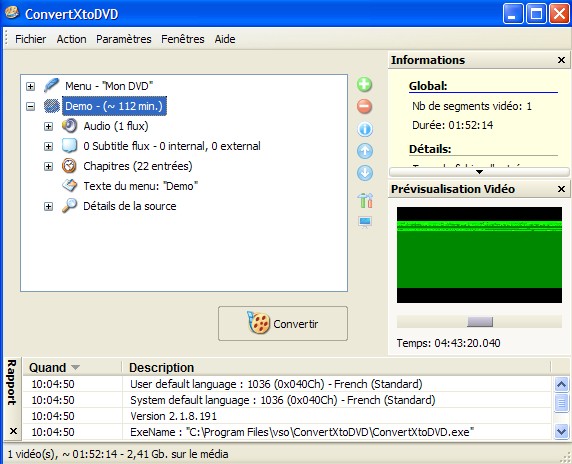Expand the Audio (1 flux) node
Viewport: 572px width, 464px height.
click(48, 126)
